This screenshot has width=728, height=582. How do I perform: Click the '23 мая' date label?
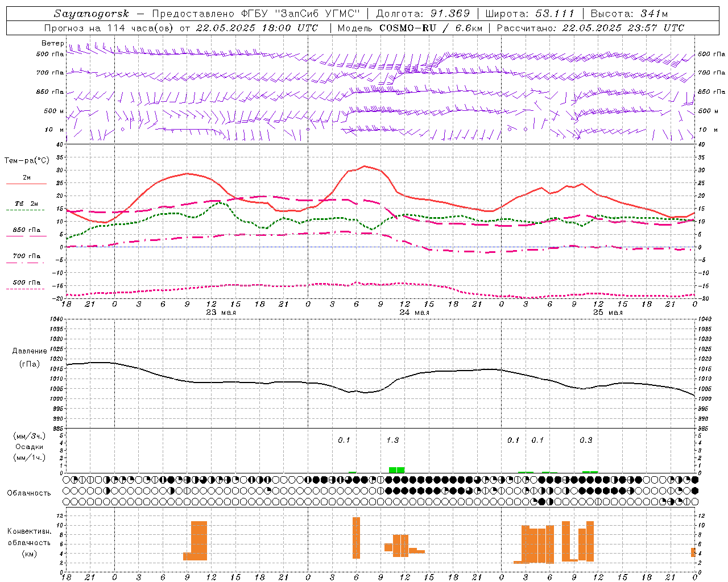coord(221,313)
